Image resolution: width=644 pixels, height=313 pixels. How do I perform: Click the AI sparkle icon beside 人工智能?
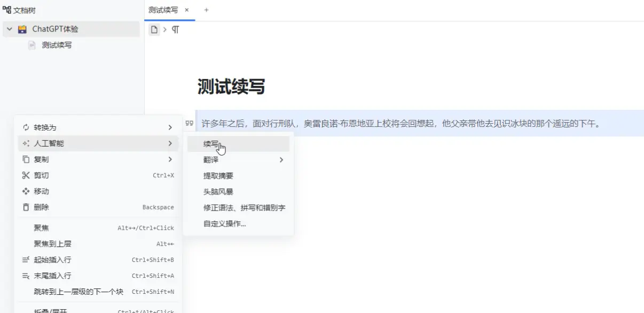tap(25, 143)
